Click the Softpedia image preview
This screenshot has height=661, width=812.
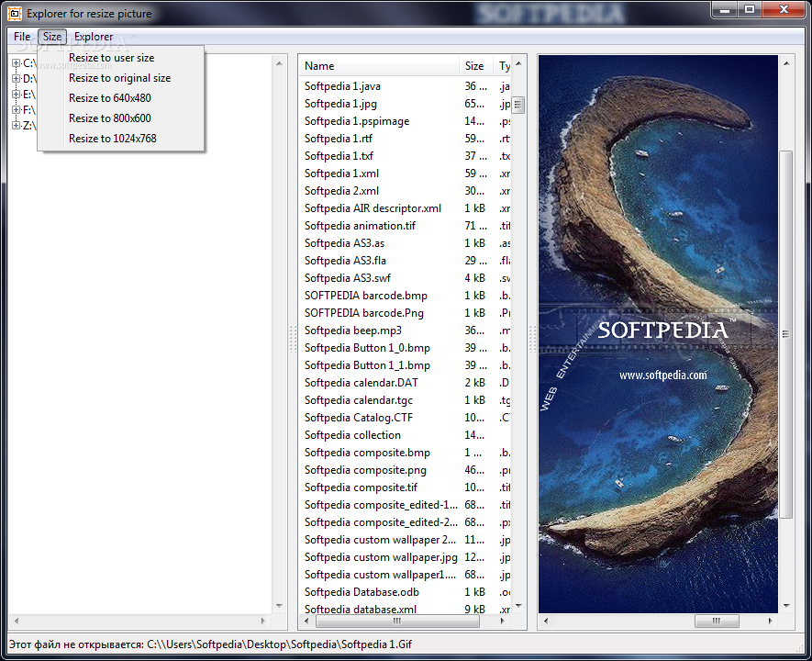pyautogui.click(x=658, y=334)
